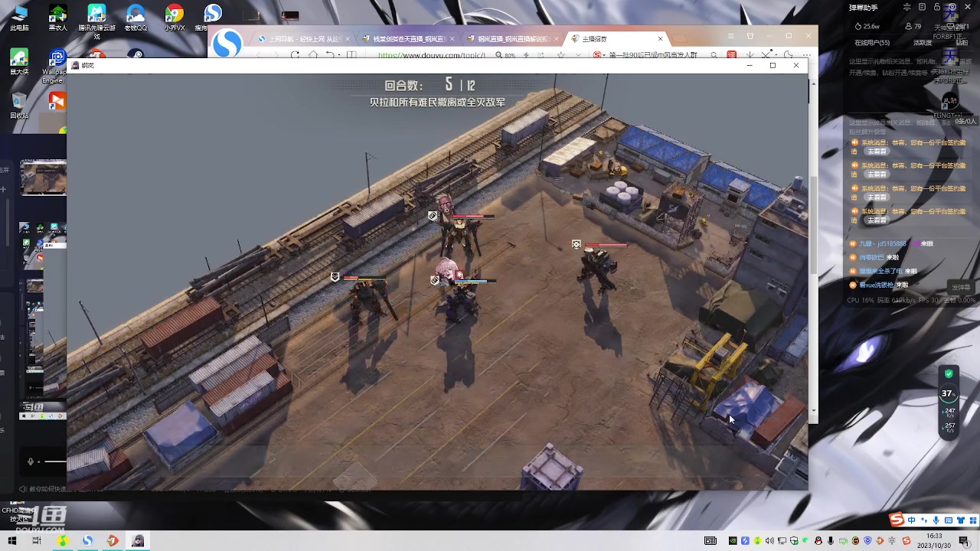
Task: Click the green shield icon on speed widget
Action: (949, 373)
